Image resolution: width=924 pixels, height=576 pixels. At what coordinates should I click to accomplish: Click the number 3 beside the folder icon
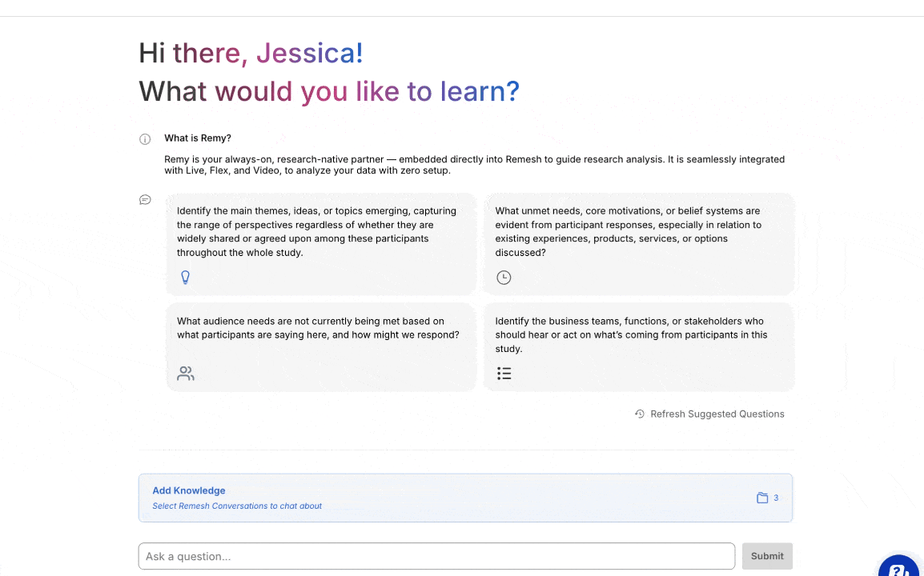point(776,498)
